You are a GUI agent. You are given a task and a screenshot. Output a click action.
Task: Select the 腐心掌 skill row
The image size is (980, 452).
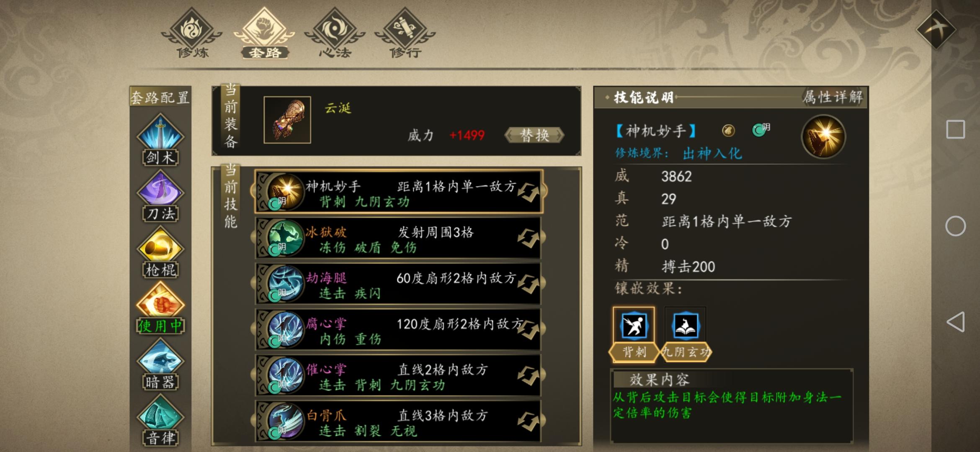[x=398, y=330]
